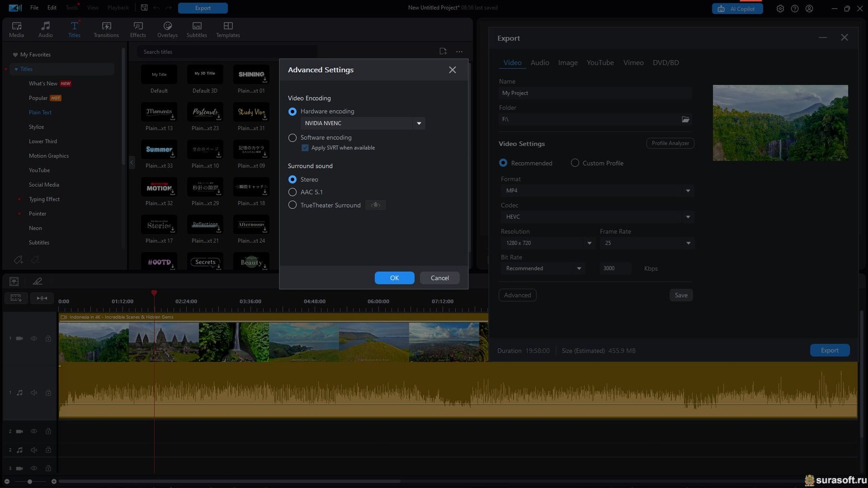Image resolution: width=868 pixels, height=488 pixels.
Task: Open the Templates room
Action: (228, 29)
